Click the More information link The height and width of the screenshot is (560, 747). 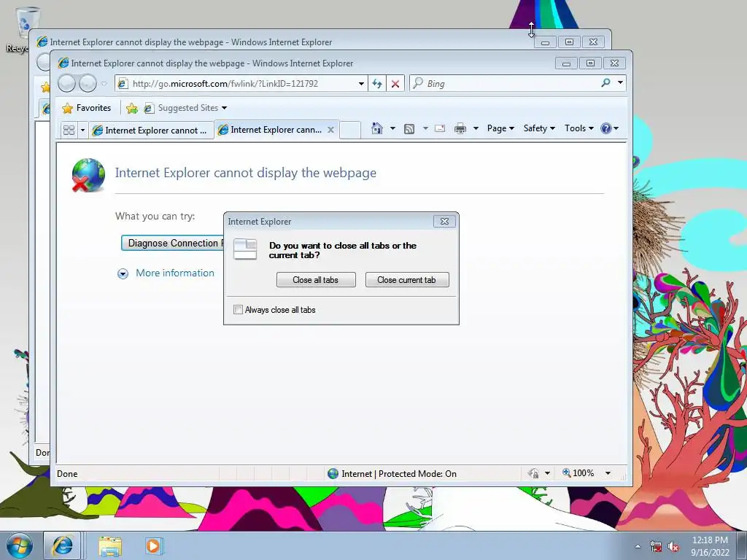tap(175, 273)
